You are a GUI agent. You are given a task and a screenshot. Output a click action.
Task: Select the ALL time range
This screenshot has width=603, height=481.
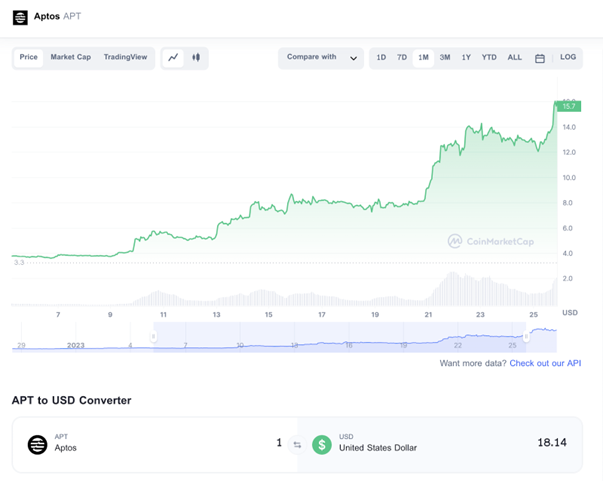[514, 58]
